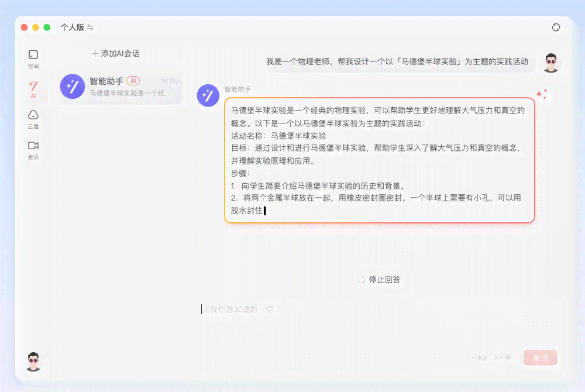Click the pink 发送 send button
Viewport: 585px width, 392px height.
click(540, 357)
